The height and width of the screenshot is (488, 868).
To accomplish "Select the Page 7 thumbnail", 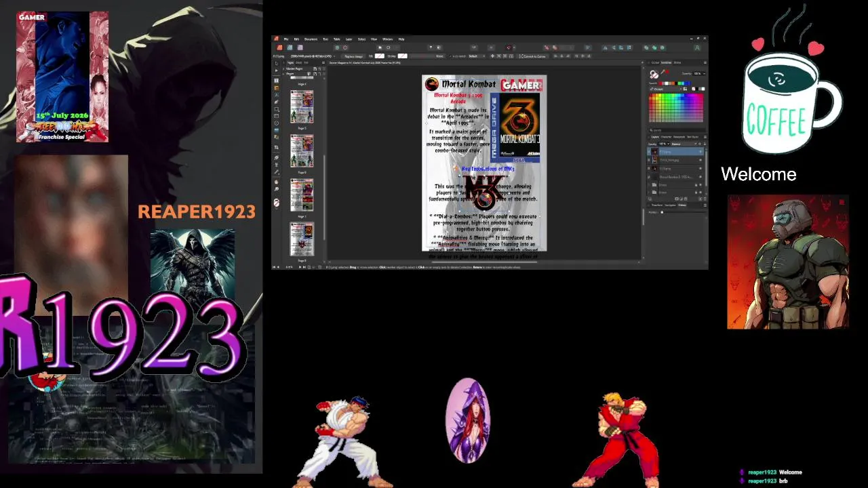I will [x=302, y=195].
